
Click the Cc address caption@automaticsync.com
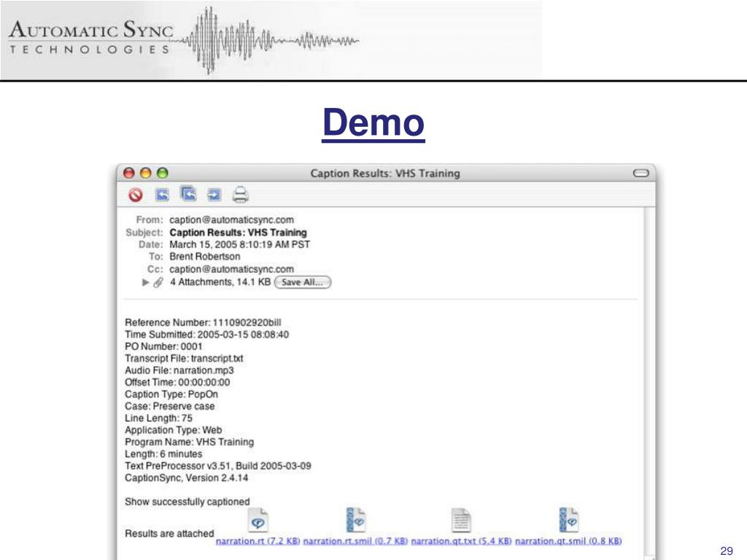pos(231,269)
